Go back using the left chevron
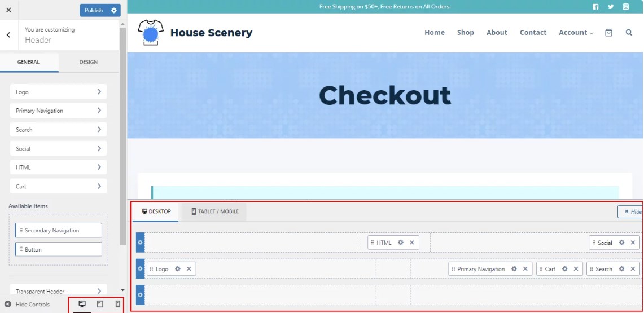Screen dimensions: 644x313 [x=8, y=35]
